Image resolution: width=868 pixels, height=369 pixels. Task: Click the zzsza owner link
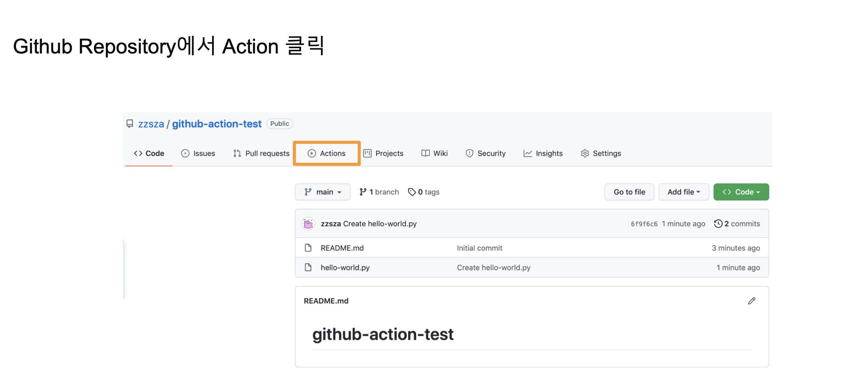tap(151, 124)
